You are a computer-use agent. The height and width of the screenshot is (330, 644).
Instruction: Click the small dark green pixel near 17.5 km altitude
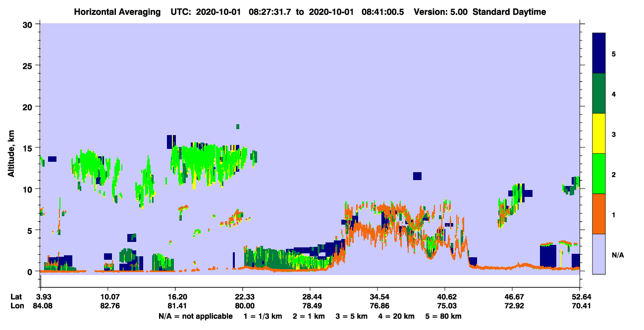(238, 127)
